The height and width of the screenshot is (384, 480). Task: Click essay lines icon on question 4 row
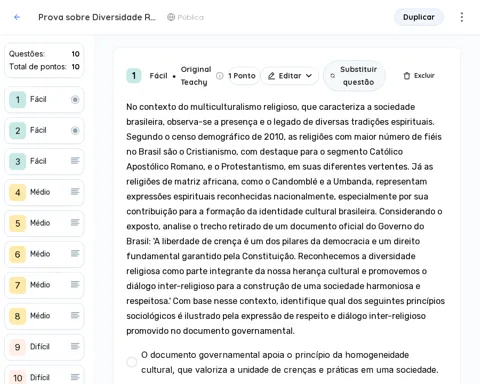point(75,192)
